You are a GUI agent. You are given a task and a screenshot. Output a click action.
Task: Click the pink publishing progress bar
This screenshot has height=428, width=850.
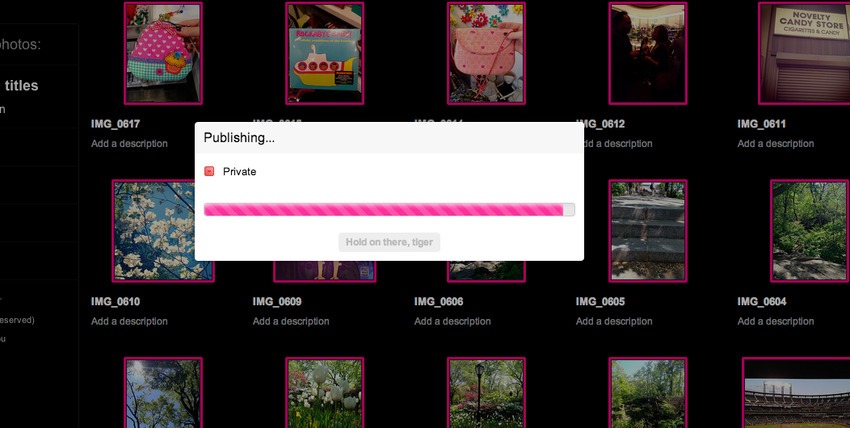coord(389,210)
